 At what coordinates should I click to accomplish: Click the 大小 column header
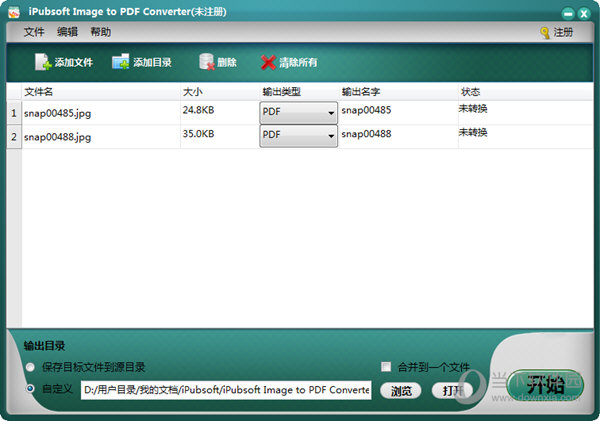(220, 92)
